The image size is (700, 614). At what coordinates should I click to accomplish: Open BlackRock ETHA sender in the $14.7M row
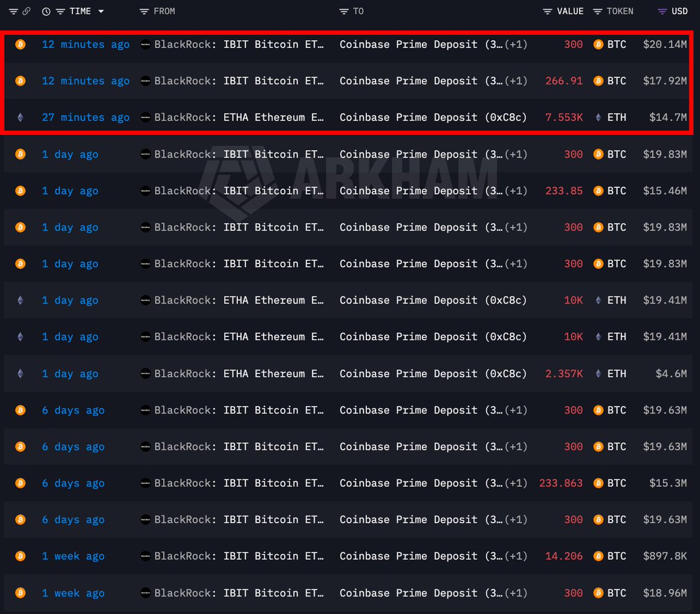click(x=239, y=117)
